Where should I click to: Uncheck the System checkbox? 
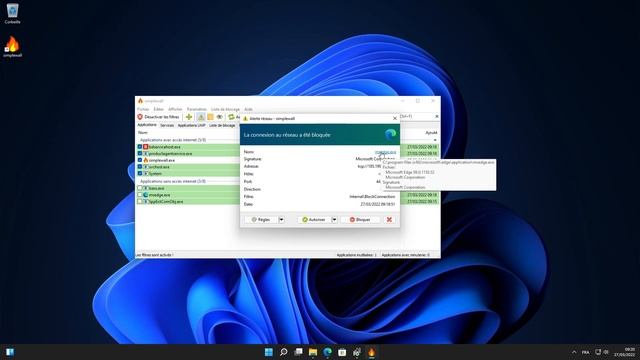[x=140, y=173]
